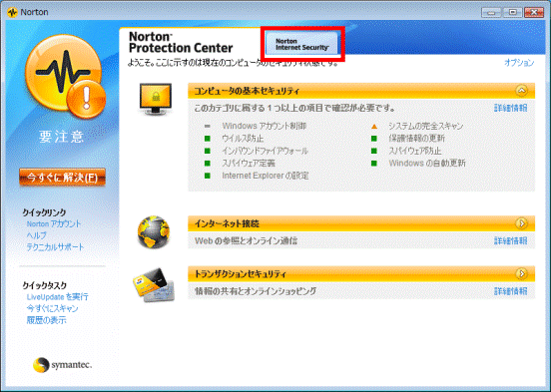The width and height of the screenshot is (551, 392).
Task: Click the Norton icon in title bar
Action: coord(12,12)
